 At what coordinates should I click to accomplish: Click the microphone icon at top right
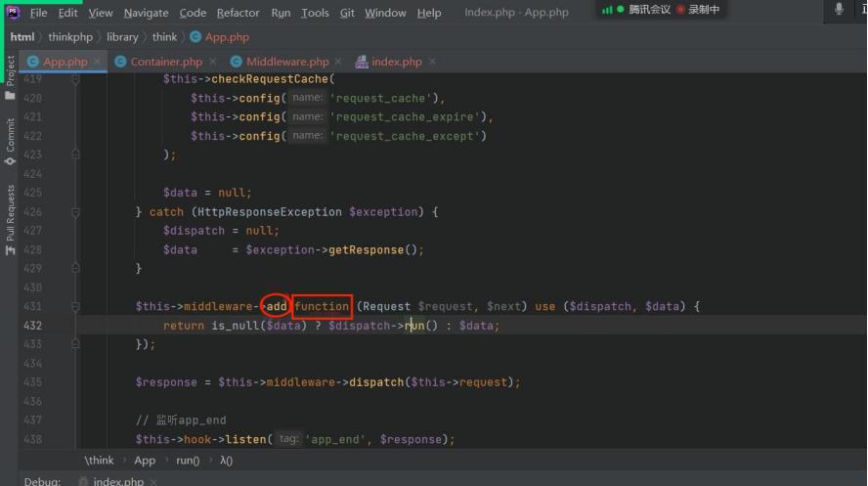pos(839,9)
